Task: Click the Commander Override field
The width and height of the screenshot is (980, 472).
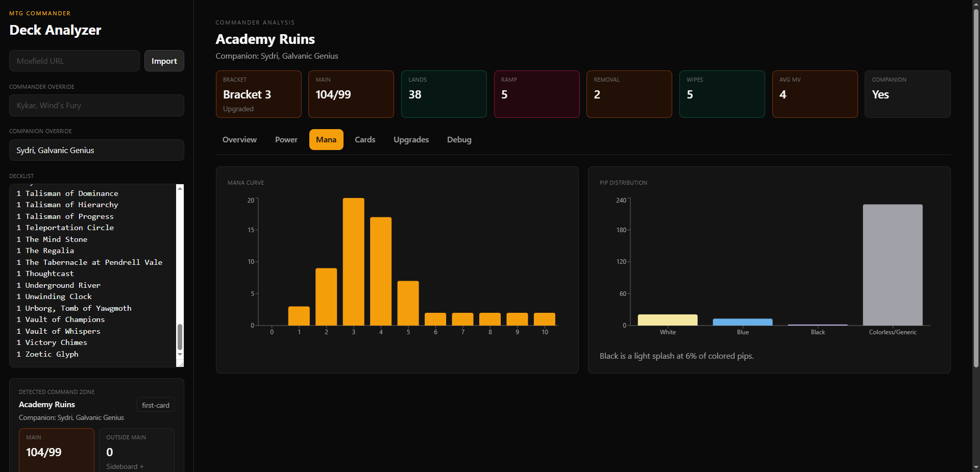Action: tap(96, 105)
